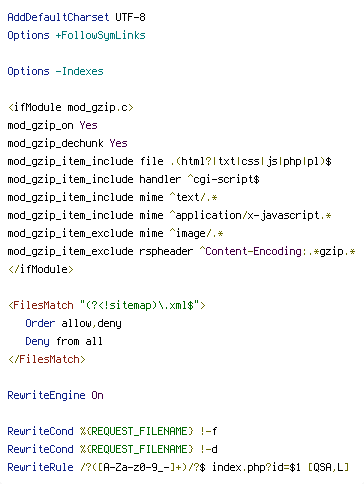Click the ^cgi-script$ handler pattern
Screen dimensions: 364x484
[223, 179]
